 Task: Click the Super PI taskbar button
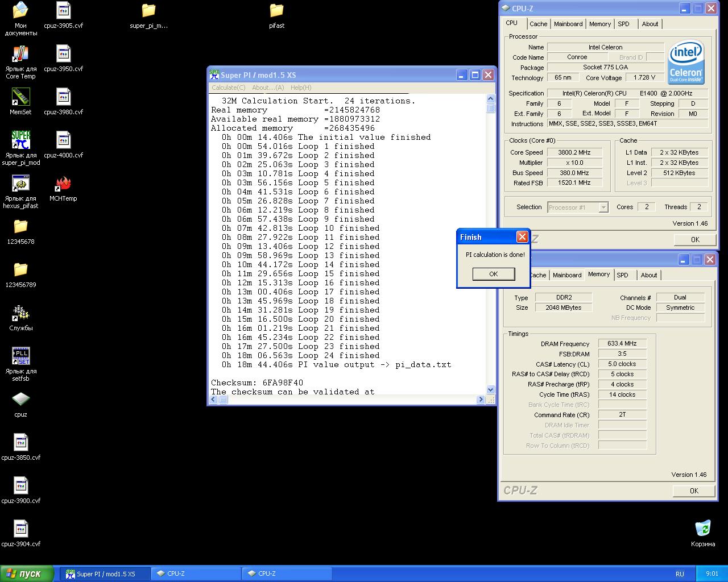coord(106,574)
